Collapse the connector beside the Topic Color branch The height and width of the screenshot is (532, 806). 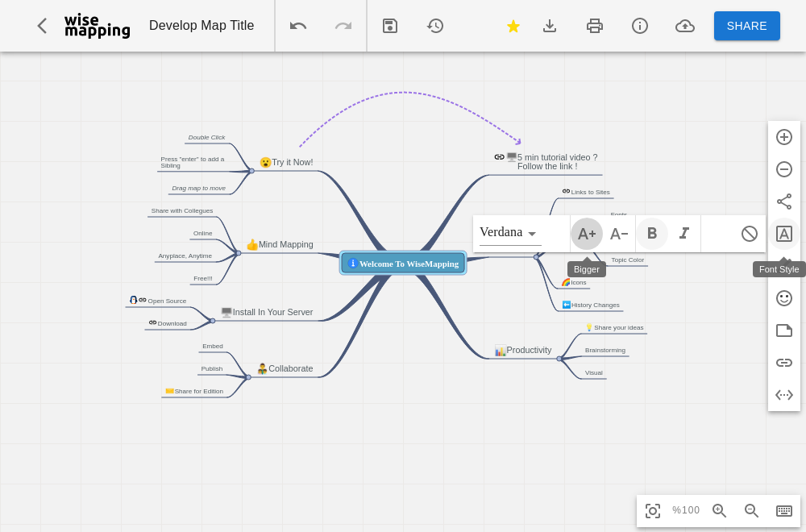coord(536,257)
